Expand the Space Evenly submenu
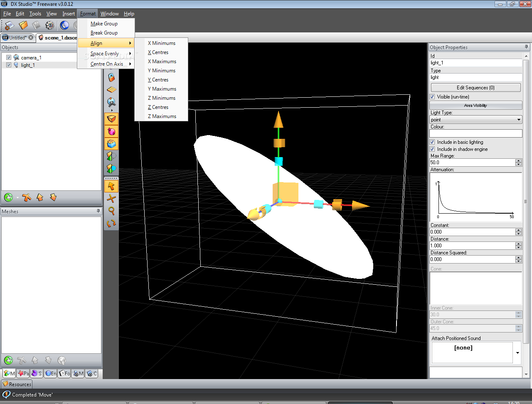 106,54
